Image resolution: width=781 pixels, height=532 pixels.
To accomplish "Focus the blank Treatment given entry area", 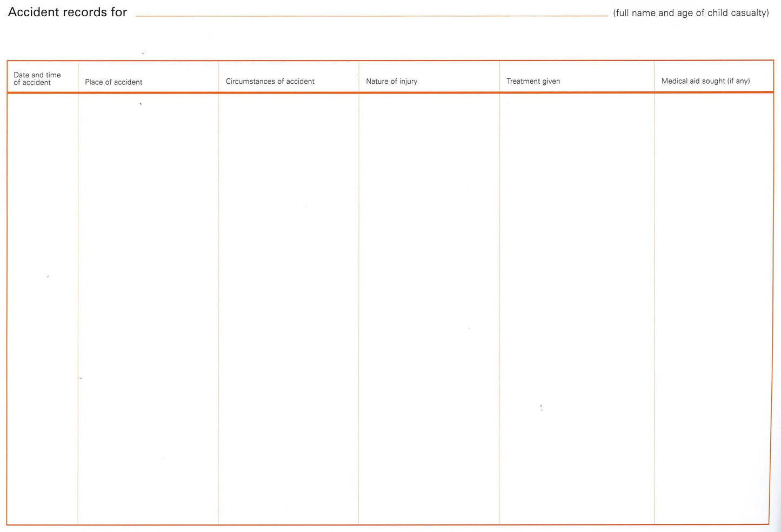I will (576, 308).
